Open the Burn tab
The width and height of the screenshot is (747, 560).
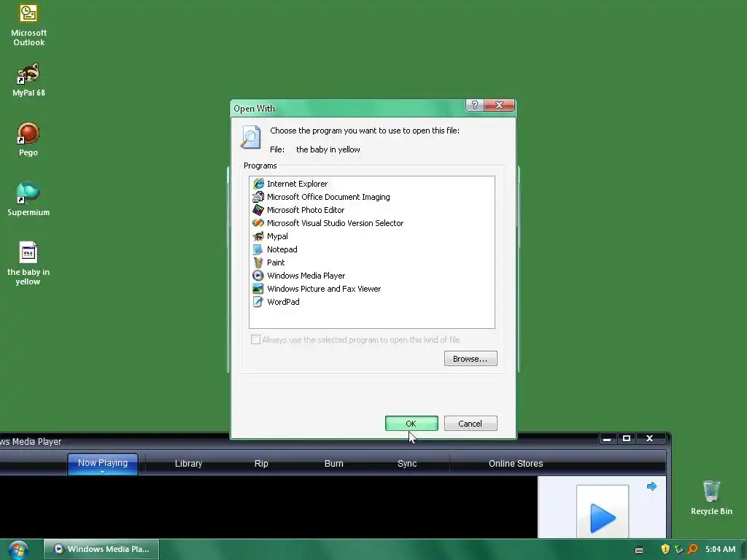click(334, 463)
